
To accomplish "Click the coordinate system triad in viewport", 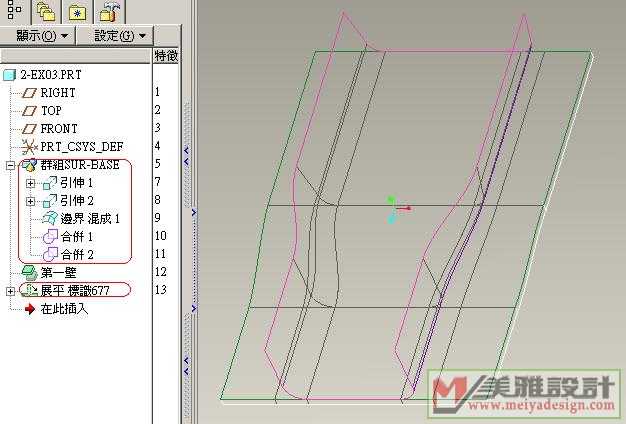I will (398, 209).
